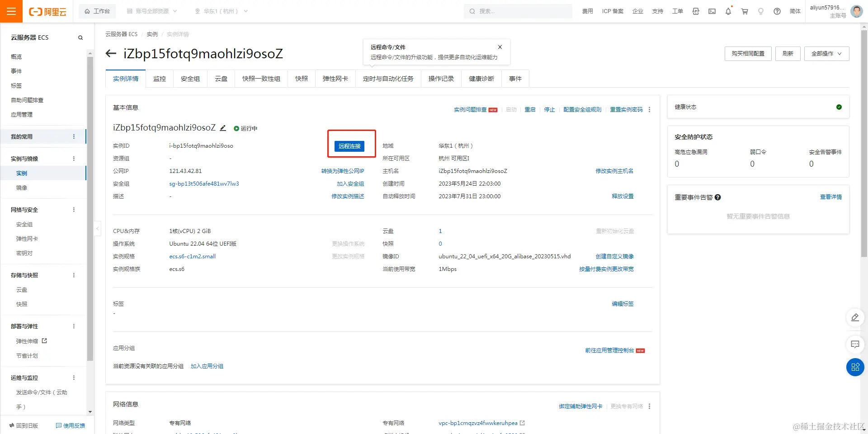Viewport: 868px width, 434px height.
Task: Select 镜像 in the sidebar
Action: pyautogui.click(x=22, y=188)
